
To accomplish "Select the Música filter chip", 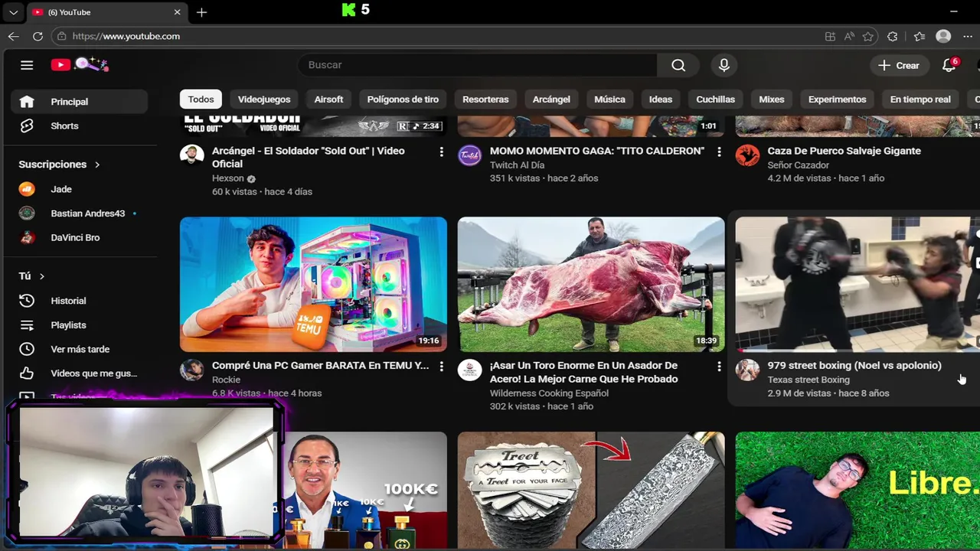I will pos(609,99).
